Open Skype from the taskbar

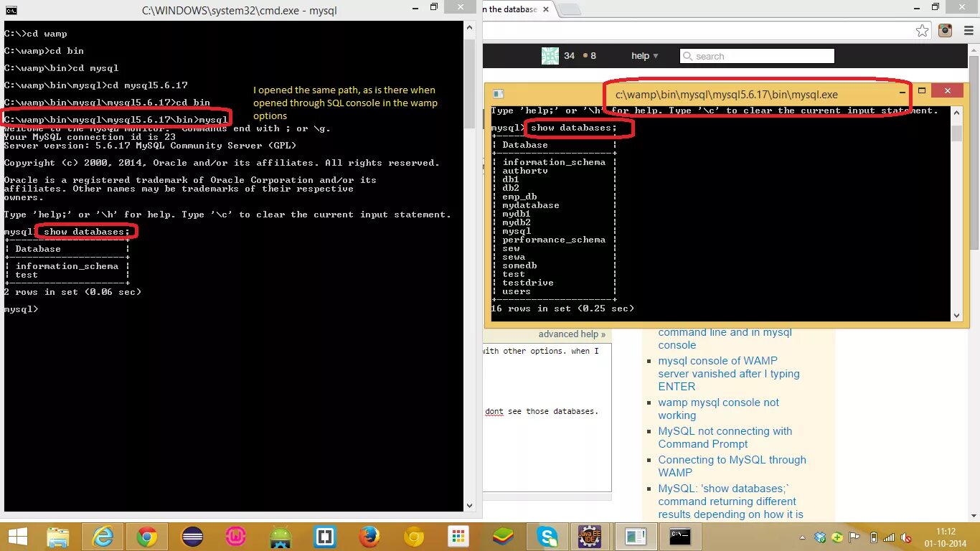point(547,537)
